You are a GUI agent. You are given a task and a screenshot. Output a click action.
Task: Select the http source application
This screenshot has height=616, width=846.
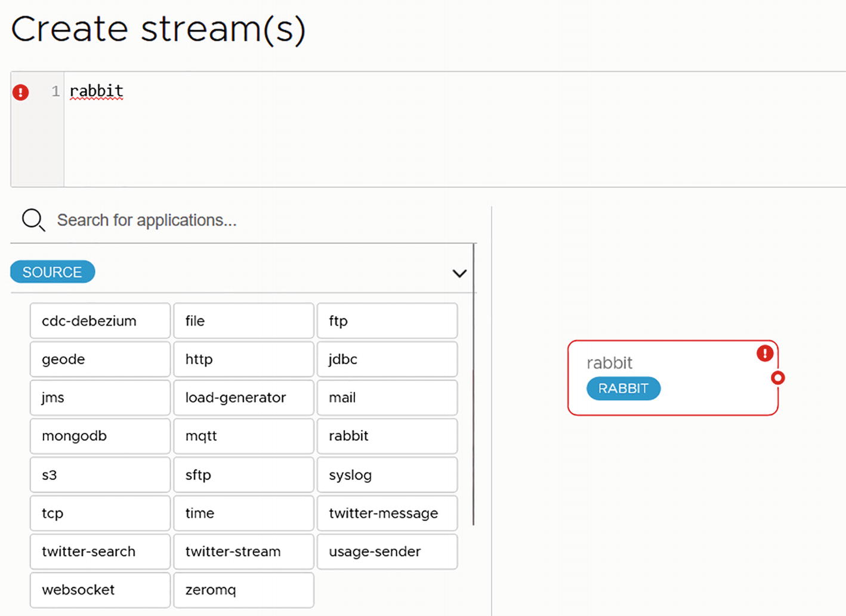click(x=243, y=359)
